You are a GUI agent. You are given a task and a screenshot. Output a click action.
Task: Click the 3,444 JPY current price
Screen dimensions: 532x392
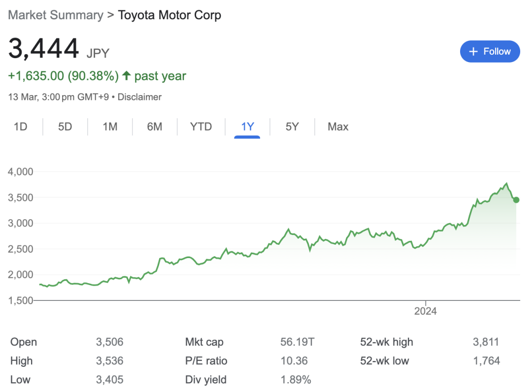[x=43, y=49]
